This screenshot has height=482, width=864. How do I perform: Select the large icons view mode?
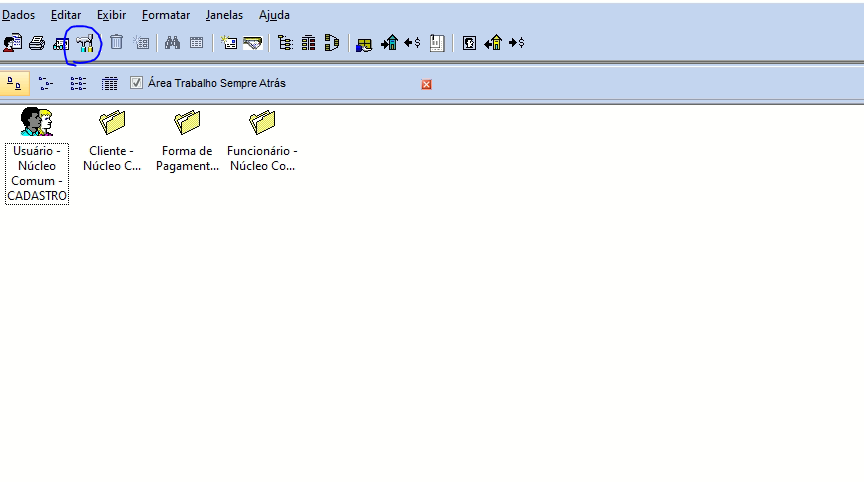pyautogui.click(x=14, y=83)
